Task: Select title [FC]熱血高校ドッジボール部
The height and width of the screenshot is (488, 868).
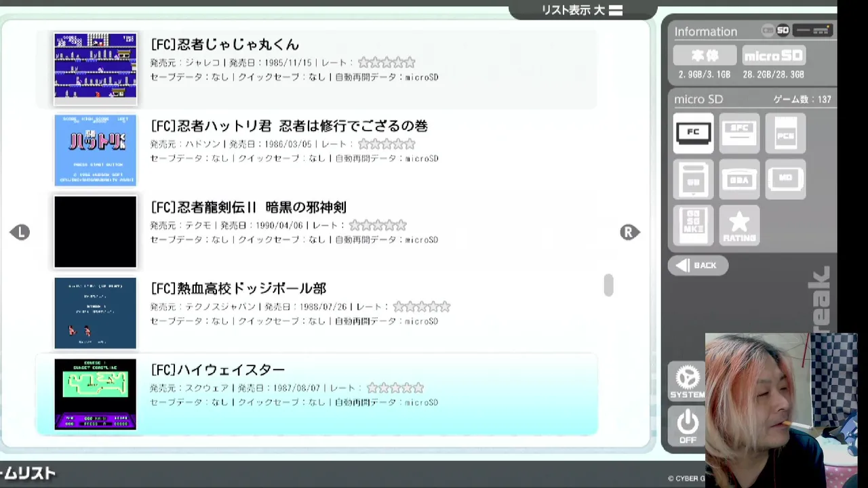Action: pos(238,289)
